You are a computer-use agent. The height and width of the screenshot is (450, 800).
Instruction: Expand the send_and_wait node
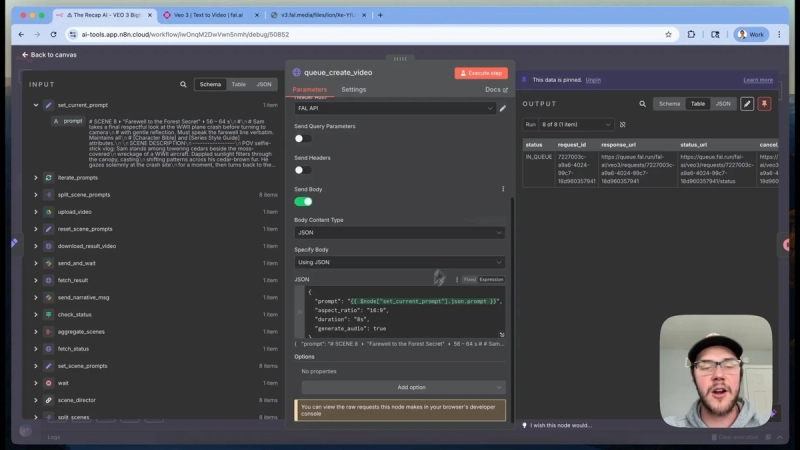(x=36, y=263)
